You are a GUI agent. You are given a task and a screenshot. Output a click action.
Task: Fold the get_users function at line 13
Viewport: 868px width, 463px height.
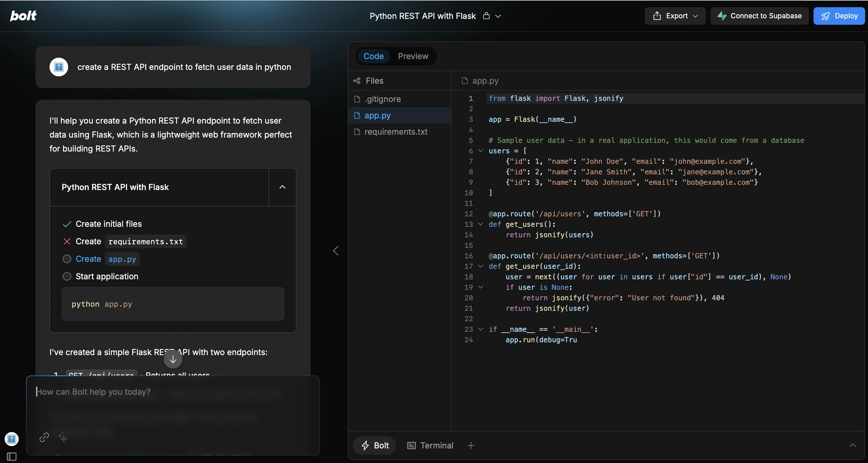[x=481, y=224]
